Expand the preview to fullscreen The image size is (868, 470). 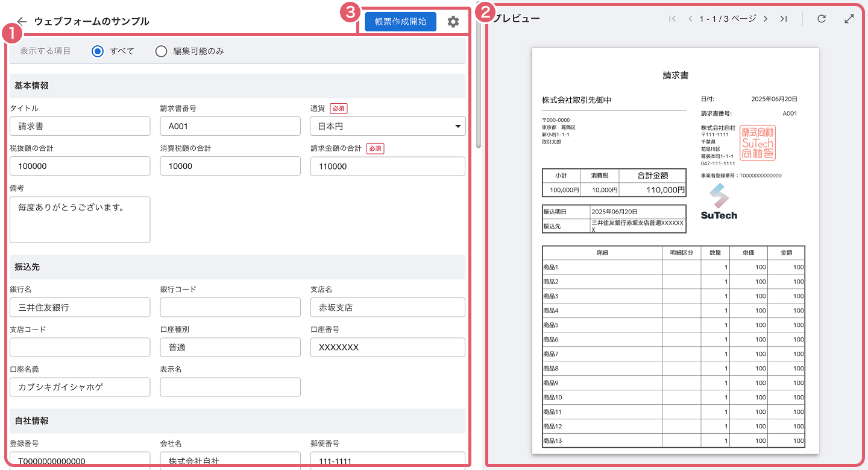pyautogui.click(x=849, y=19)
